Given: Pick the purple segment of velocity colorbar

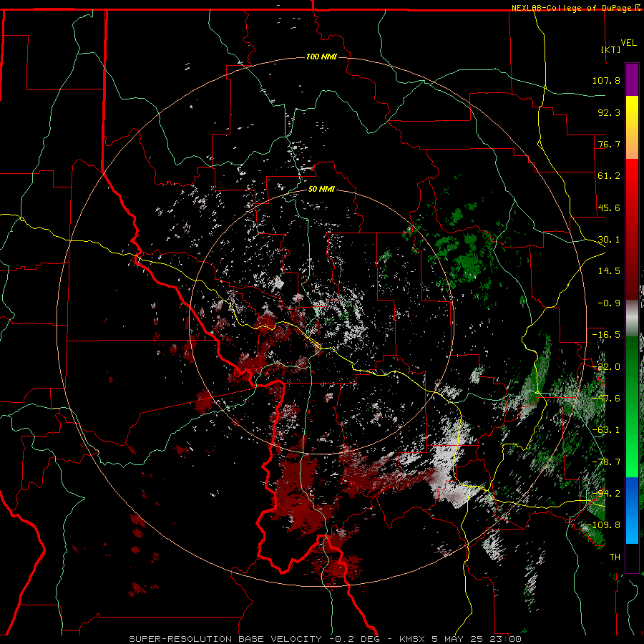Looking at the screenshot, I should (632, 79).
